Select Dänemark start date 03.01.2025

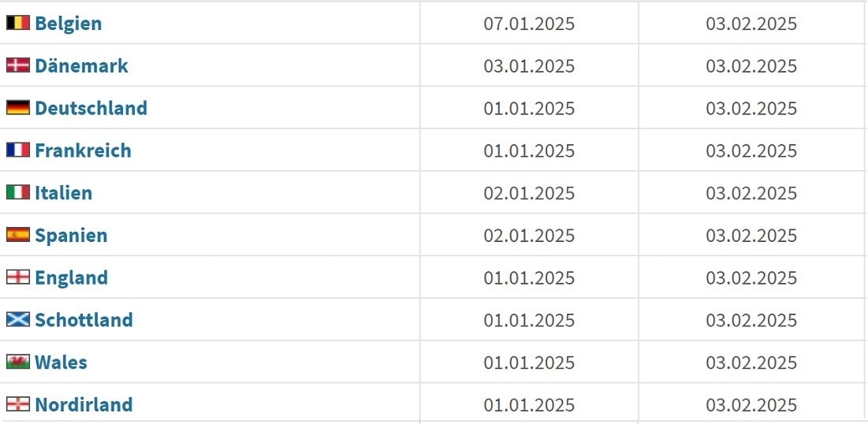tap(529, 66)
